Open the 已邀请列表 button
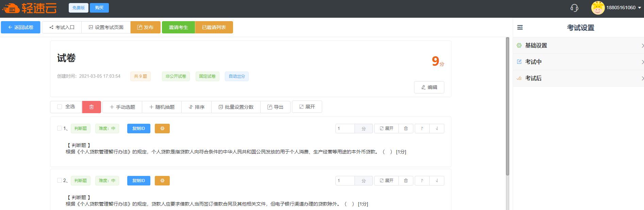Image resolution: width=644 pixels, height=210 pixels. coord(214,27)
